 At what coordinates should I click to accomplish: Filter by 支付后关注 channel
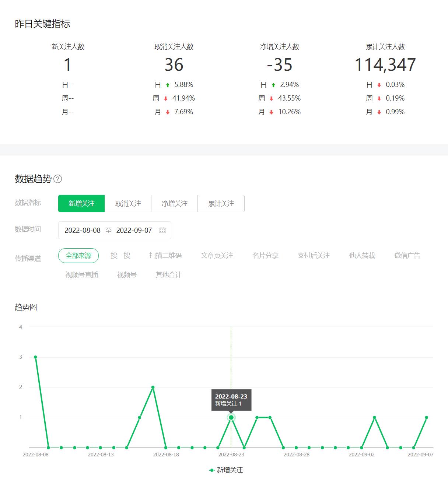(314, 256)
